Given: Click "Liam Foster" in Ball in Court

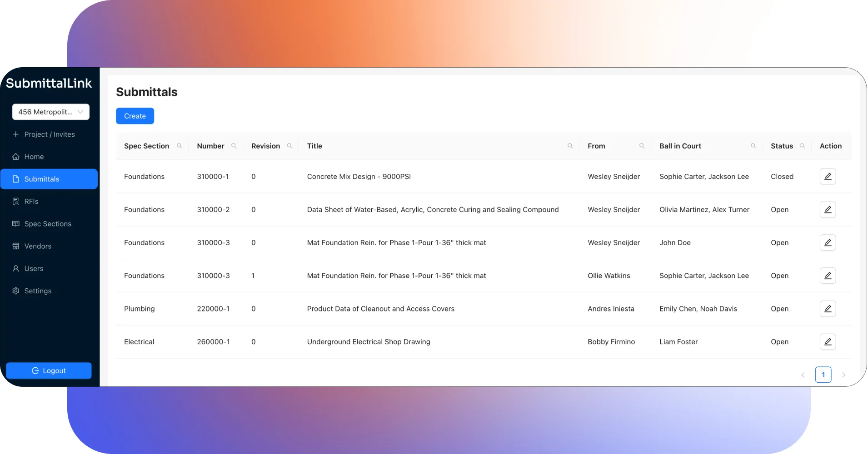Looking at the screenshot, I should (x=678, y=342).
